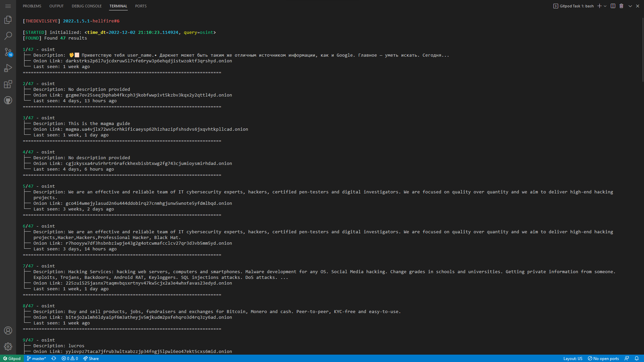Click 'Last seen: 3 weeks, 2 days ago'

[x=73, y=209]
